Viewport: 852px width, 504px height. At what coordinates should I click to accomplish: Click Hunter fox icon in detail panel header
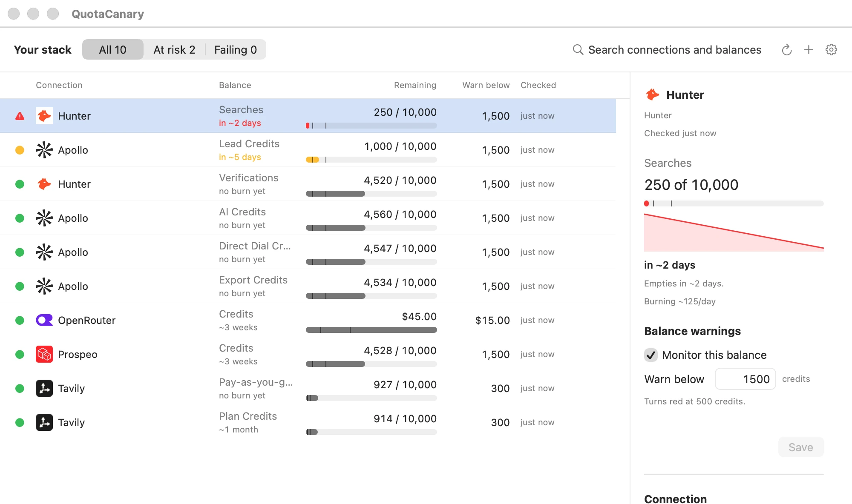click(x=652, y=94)
